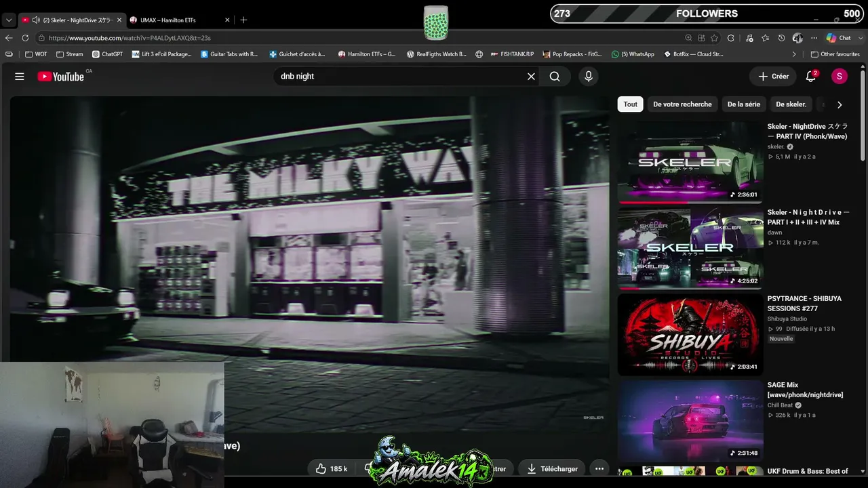Start voice search with microphone

pos(588,77)
